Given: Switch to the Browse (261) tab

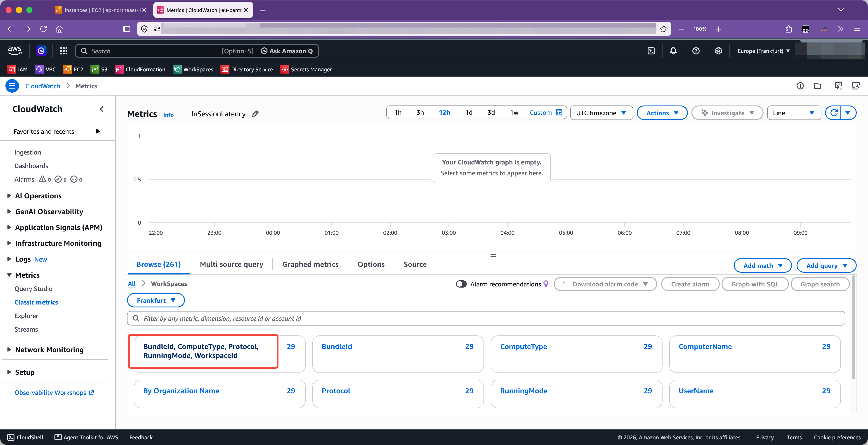Looking at the screenshot, I should click(159, 264).
